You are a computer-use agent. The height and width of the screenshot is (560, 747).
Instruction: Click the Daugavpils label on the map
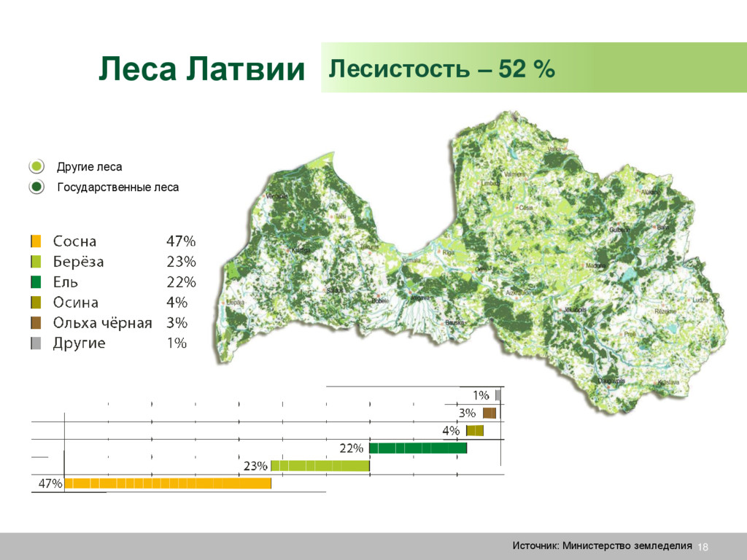coord(611,381)
